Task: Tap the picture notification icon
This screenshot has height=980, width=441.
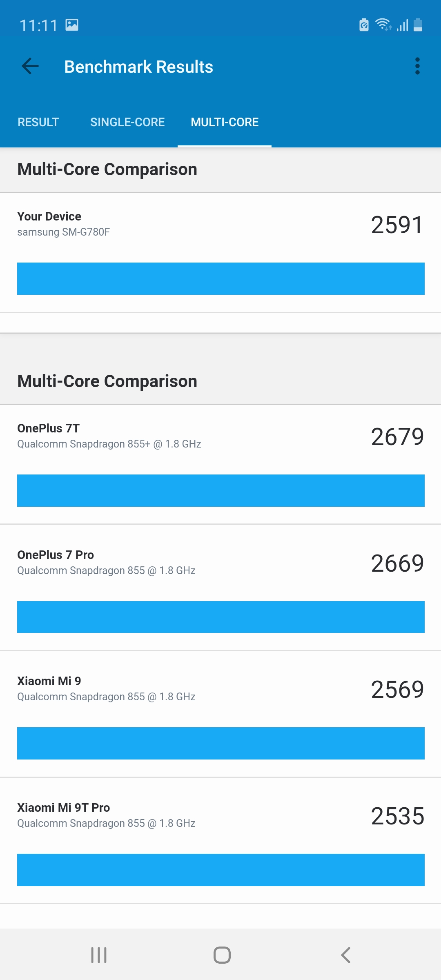Action: (x=72, y=25)
